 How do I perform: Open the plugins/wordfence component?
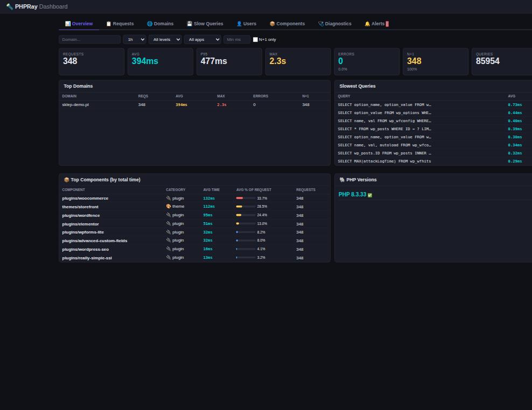click(81, 216)
